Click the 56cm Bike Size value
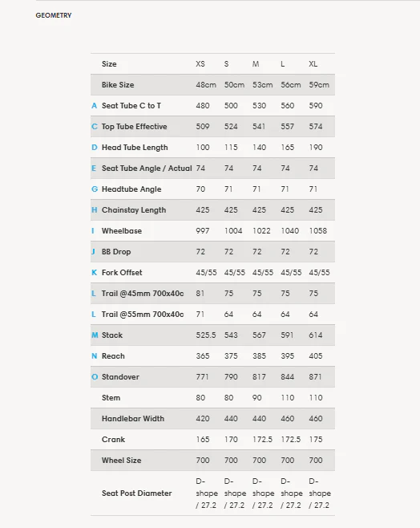The image size is (420, 528). 291,85
